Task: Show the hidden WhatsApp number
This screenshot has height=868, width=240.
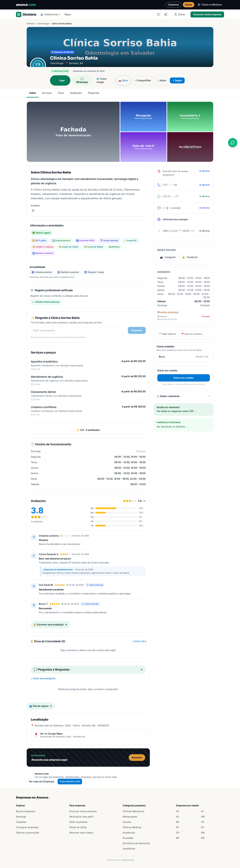Action: tap(204, 196)
